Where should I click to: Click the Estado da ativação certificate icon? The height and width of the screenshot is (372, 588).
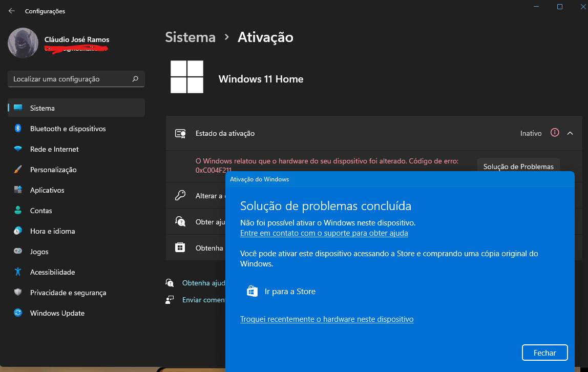pyautogui.click(x=180, y=134)
